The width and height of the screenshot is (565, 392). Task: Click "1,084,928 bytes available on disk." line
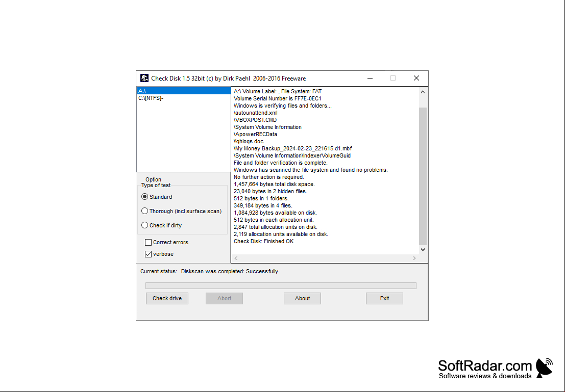click(x=275, y=213)
